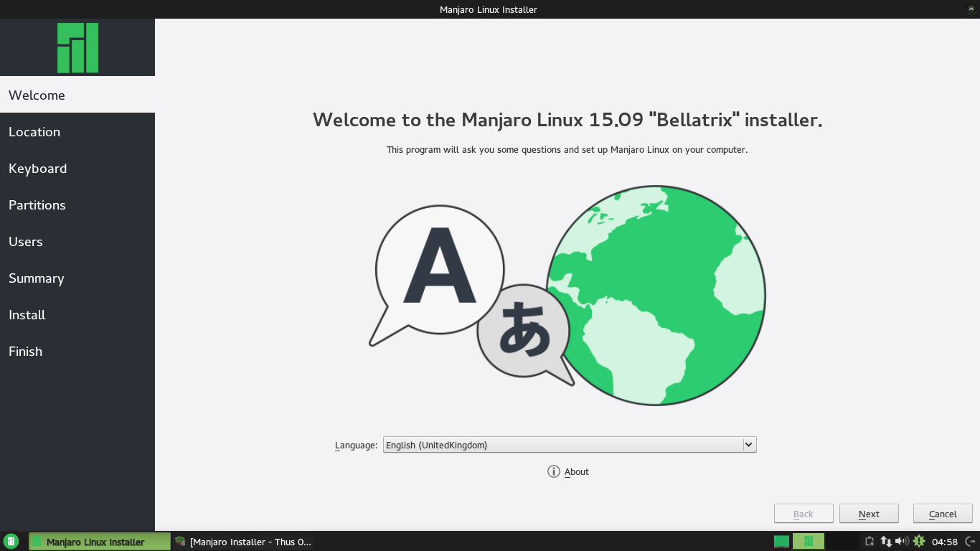The image size is (980, 551).
Task: Open the network connections tray icon
Action: 886,542
